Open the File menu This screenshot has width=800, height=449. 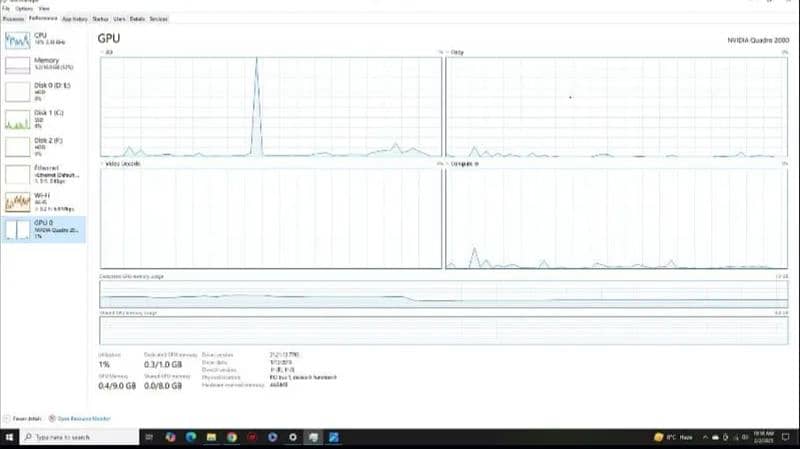(6, 9)
